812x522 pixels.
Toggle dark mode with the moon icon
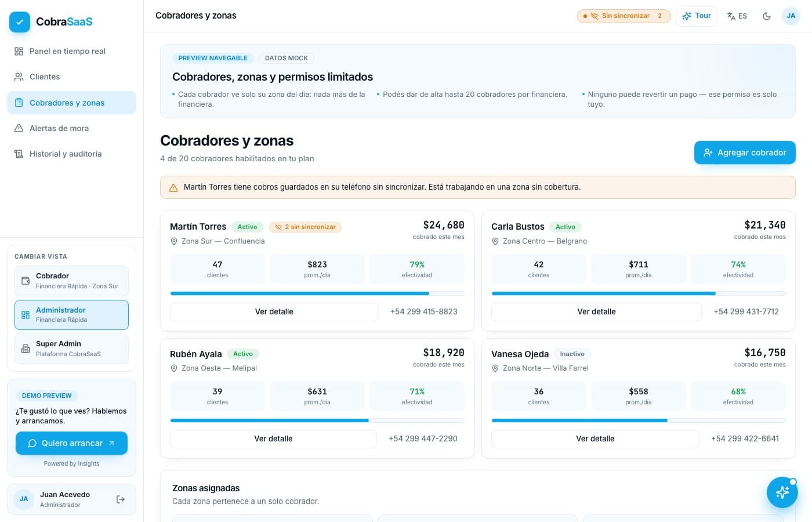click(x=767, y=16)
